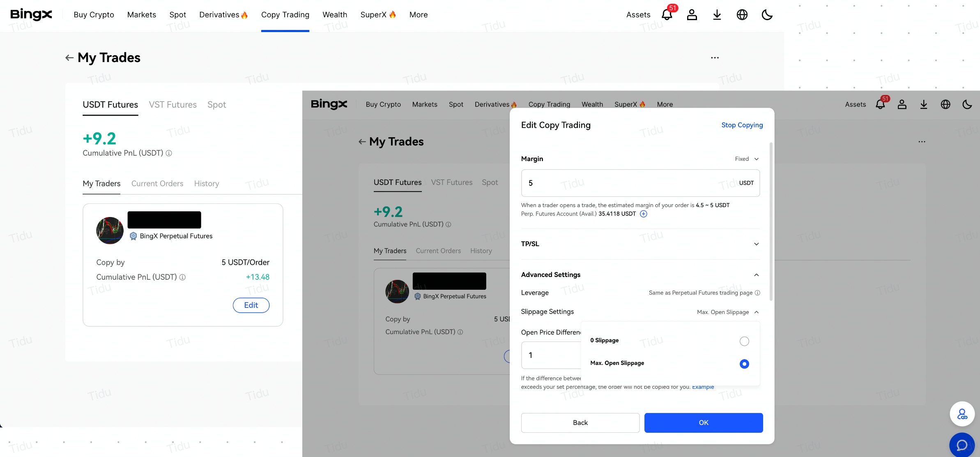980x457 pixels.
Task: Click the download icon in top navigation
Action: pyautogui.click(x=717, y=15)
